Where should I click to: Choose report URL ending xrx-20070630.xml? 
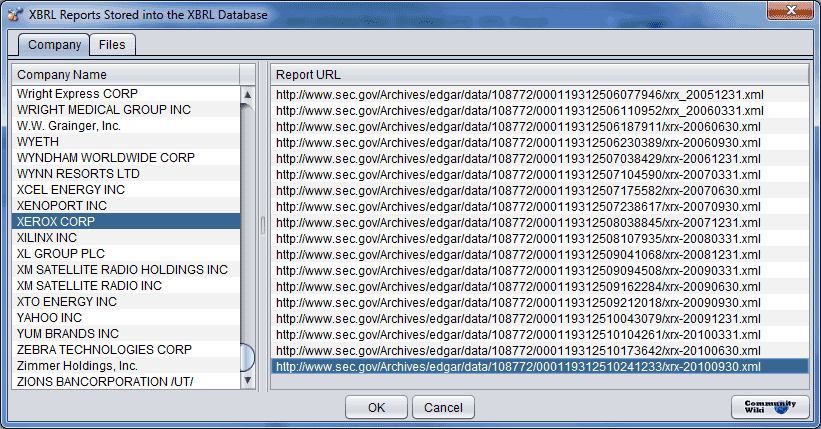540,191
